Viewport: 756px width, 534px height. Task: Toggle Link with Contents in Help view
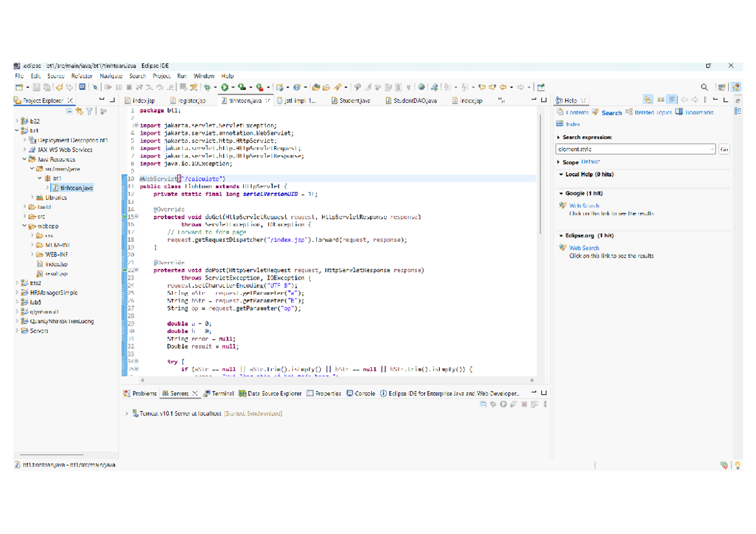pyautogui.click(x=648, y=99)
